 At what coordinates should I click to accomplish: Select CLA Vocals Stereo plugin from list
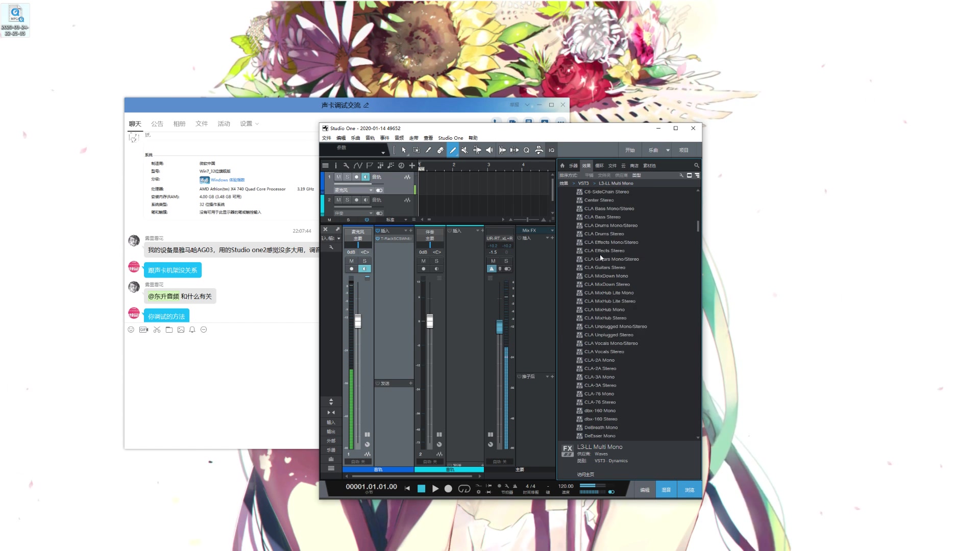click(x=604, y=351)
